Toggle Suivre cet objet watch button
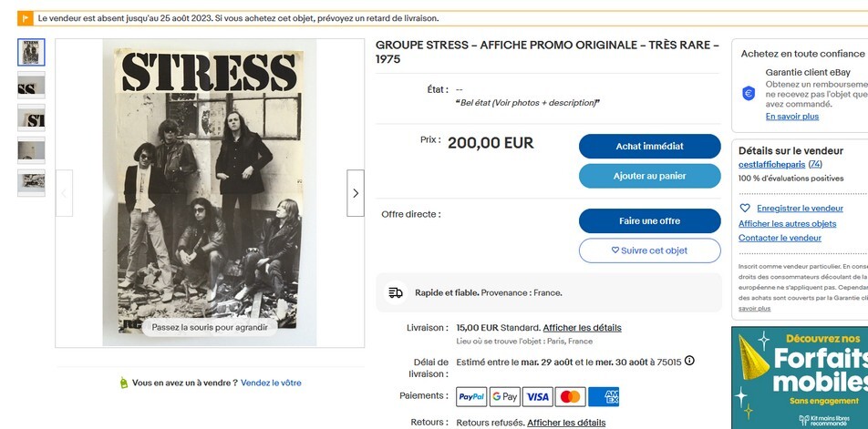The image size is (868, 429). 649,250
